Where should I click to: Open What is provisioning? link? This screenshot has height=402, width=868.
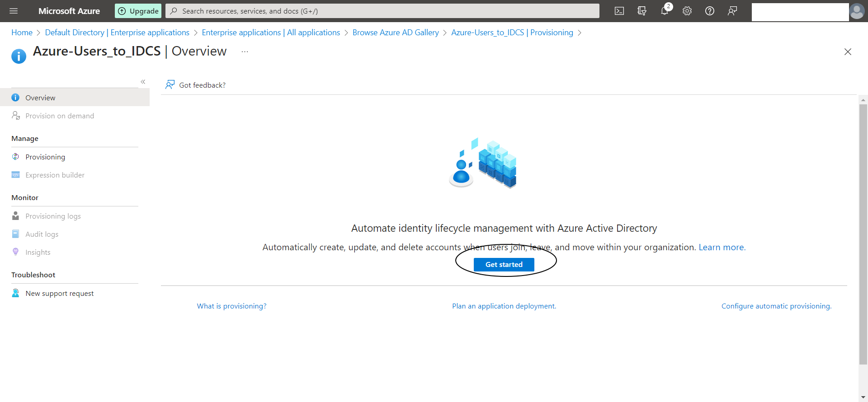click(x=231, y=306)
